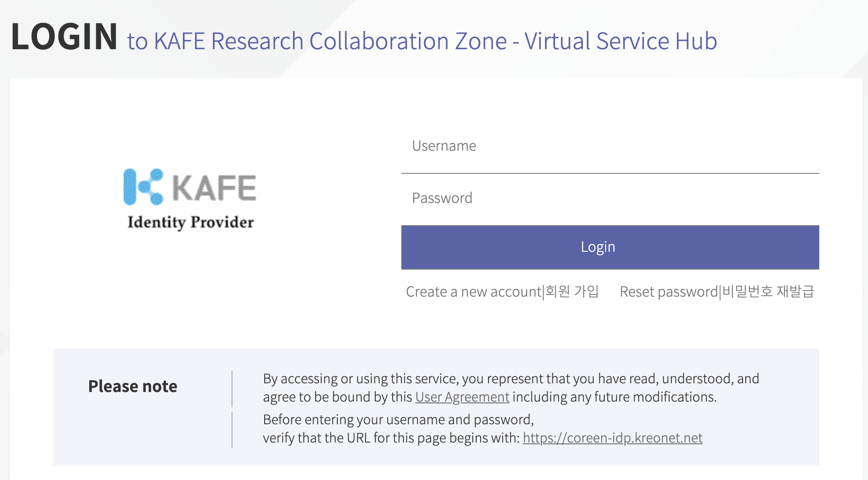Image resolution: width=868 pixels, height=480 pixels.
Task: Open the Reset password link
Action: [x=717, y=291]
